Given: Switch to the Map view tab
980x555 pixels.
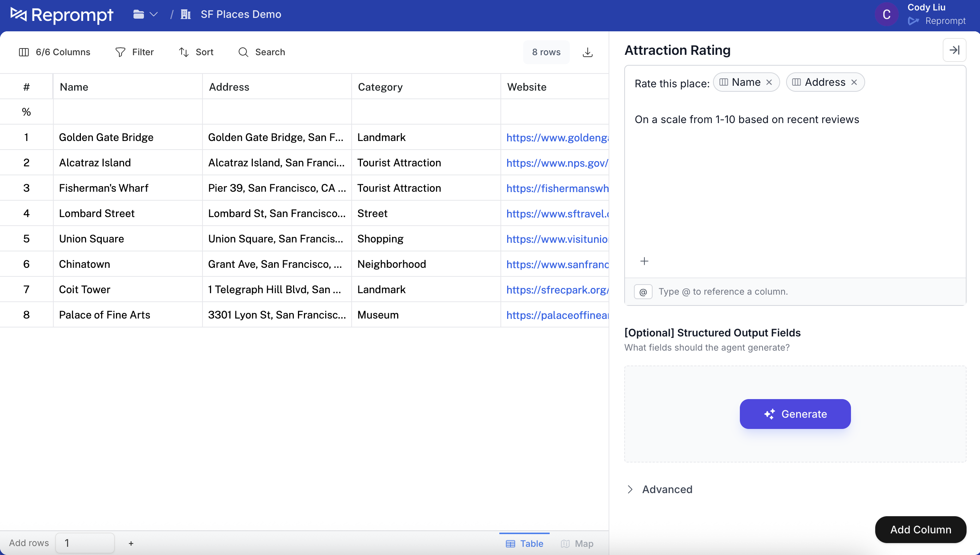Looking at the screenshot, I should 577,543.
